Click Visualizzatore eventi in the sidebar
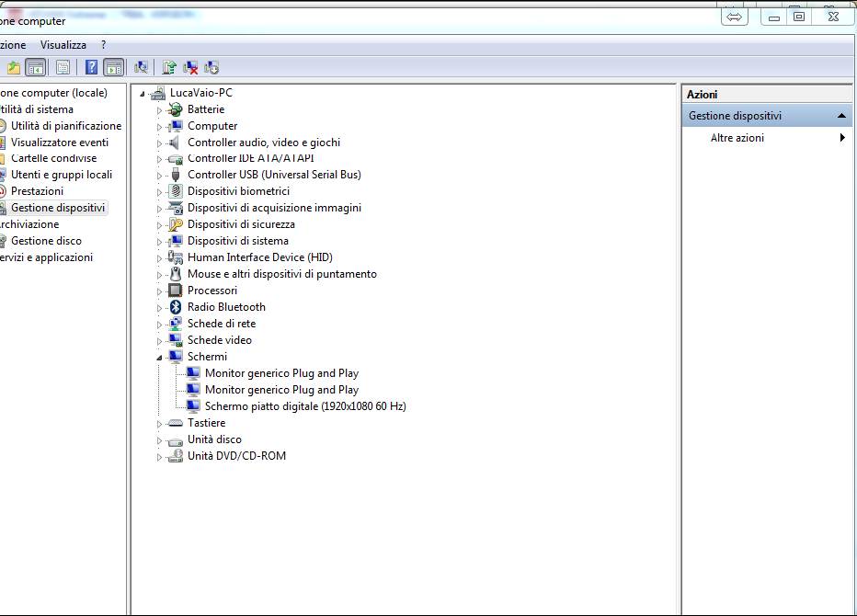 coord(59,143)
